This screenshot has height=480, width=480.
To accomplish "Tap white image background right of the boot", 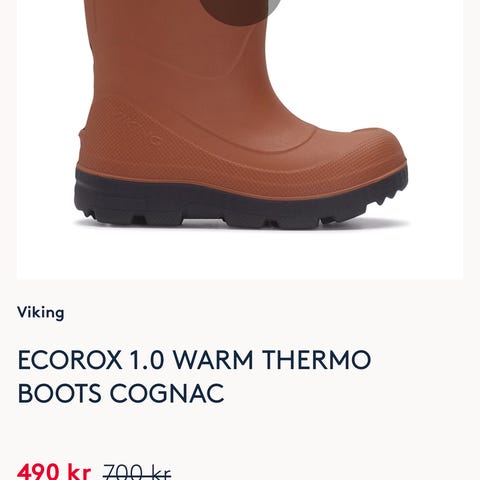I will click(x=435, y=133).
